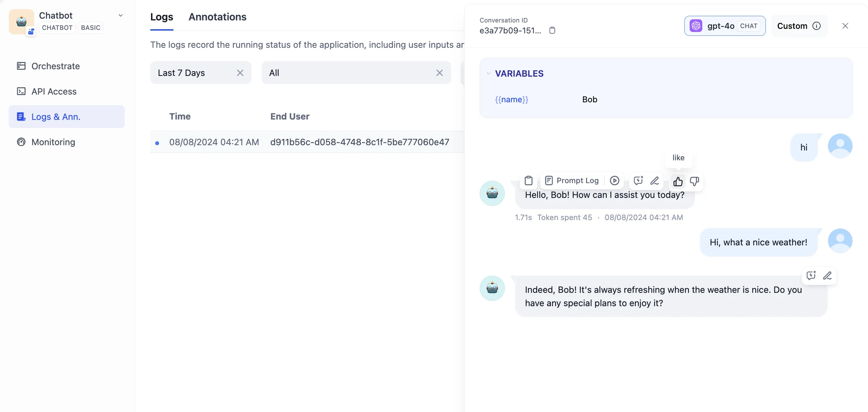The image size is (868, 412).
Task: Copy the conversation ID to clipboard
Action: 552,30
